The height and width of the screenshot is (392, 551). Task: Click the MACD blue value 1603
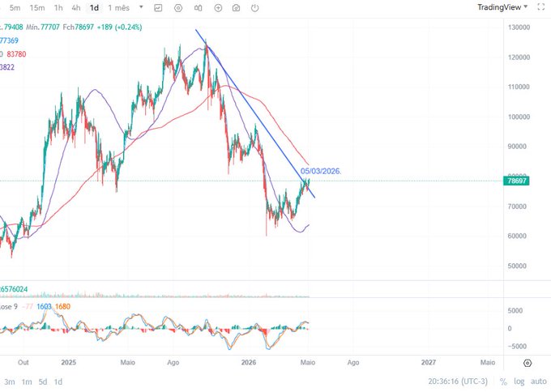[x=45, y=307]
